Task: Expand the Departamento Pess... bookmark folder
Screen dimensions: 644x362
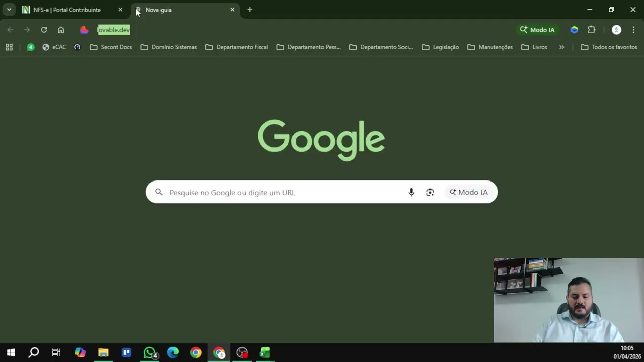Action: click(x=308, y=47)
